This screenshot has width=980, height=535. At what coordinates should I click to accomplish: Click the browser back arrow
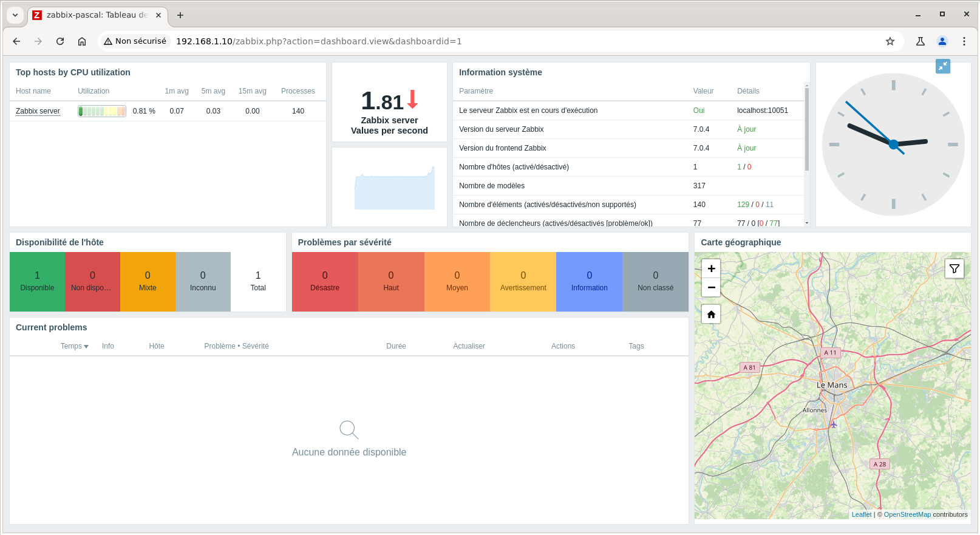point(16,41)
